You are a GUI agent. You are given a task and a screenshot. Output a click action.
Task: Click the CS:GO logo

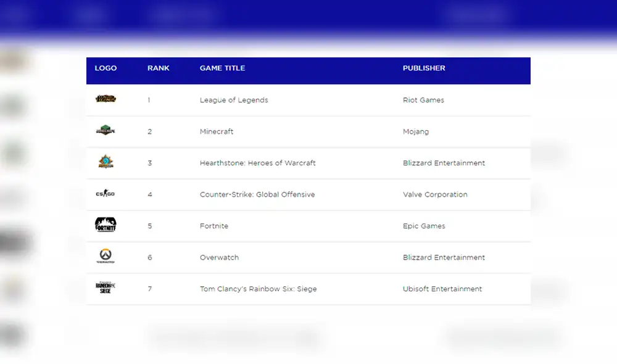[105, 194]
